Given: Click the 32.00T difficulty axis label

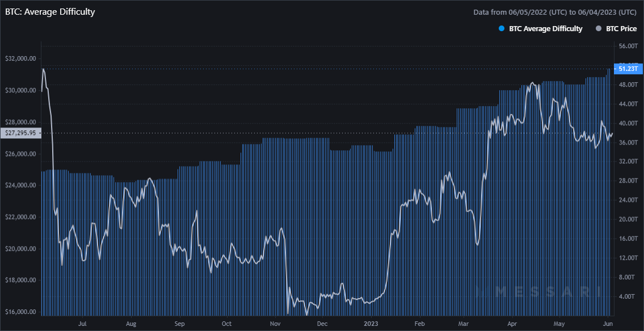Looking at the screenshot, I should (x=628, y=162).
